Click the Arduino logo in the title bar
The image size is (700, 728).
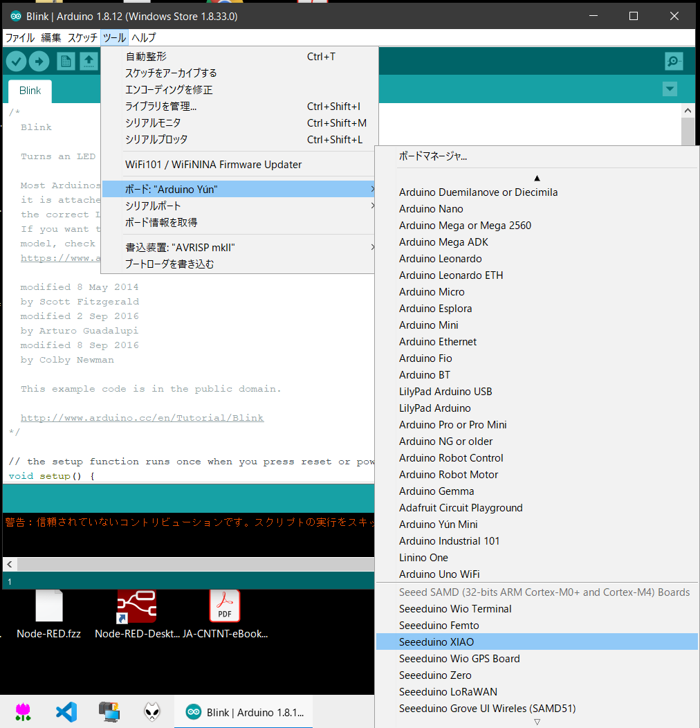pyautogui.click(x=16, y=16)
